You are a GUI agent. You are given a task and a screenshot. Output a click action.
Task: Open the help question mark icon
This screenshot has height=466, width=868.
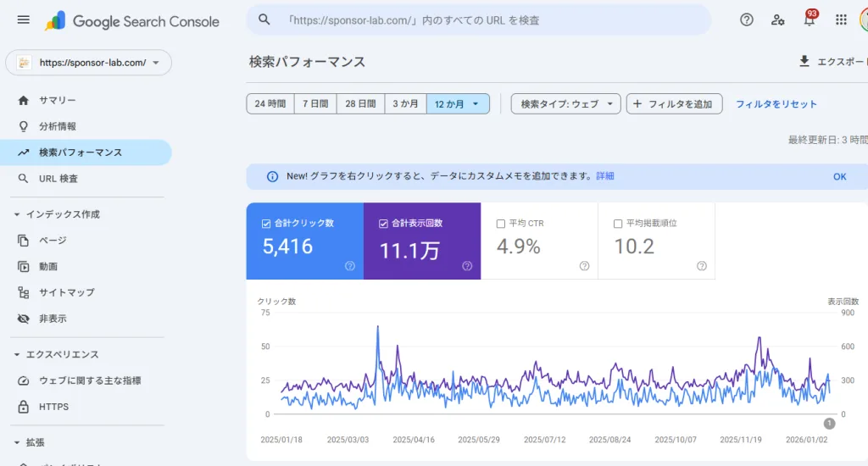tap(746, 20)
